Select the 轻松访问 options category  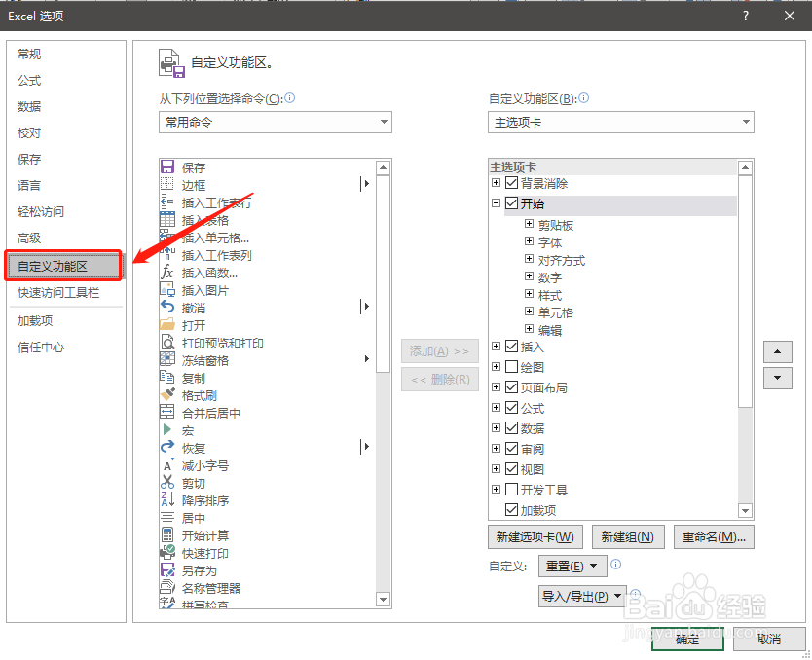pos(41,211)
